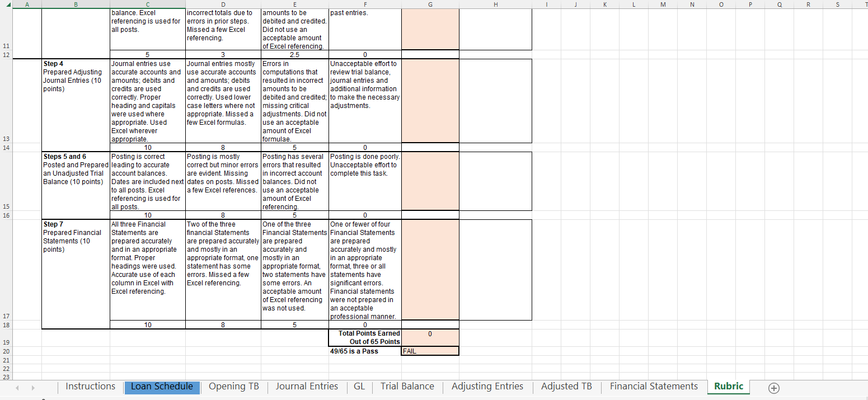Click the right sheet navigation arrow
868x400 pixels.
(x=32, y=387)
